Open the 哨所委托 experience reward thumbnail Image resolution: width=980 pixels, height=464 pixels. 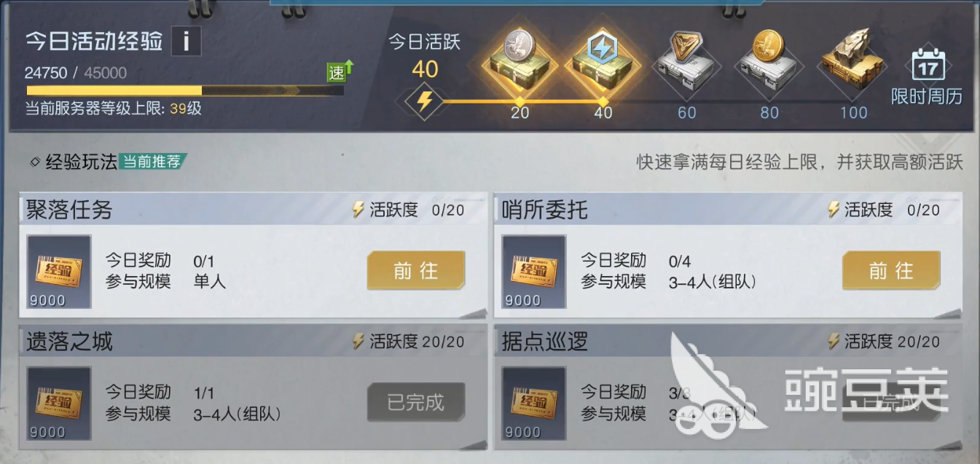(534, 272)
